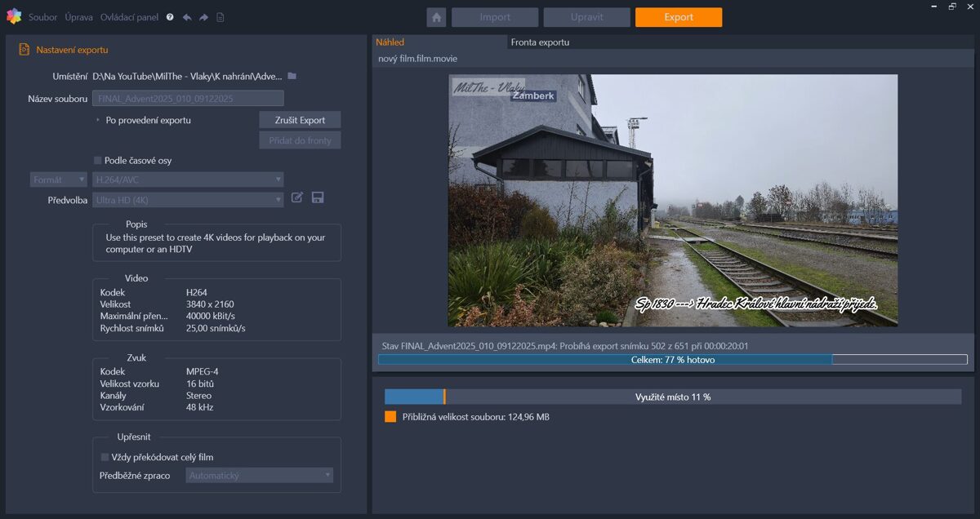Switch to the 'Fronta exportu' tab
This screenshot has height=519, width=980.
pyautogui.click(x=540, y=42)
